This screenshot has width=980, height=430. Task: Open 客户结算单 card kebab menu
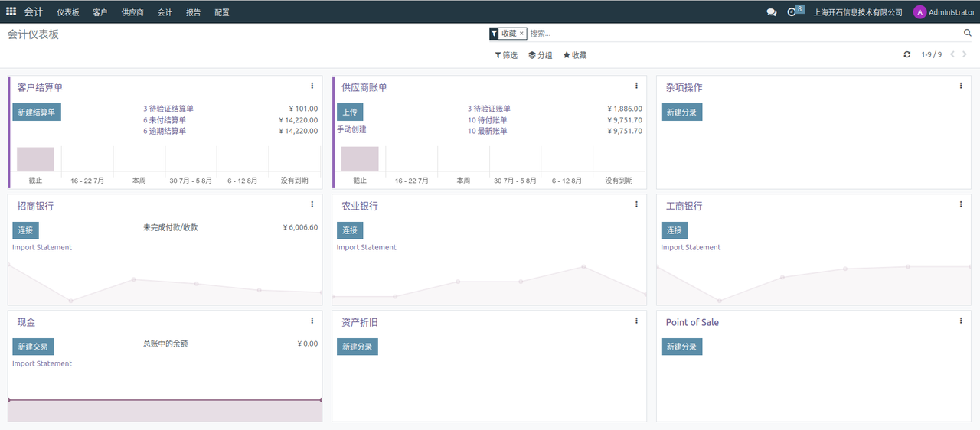click(x=312, y=86)
